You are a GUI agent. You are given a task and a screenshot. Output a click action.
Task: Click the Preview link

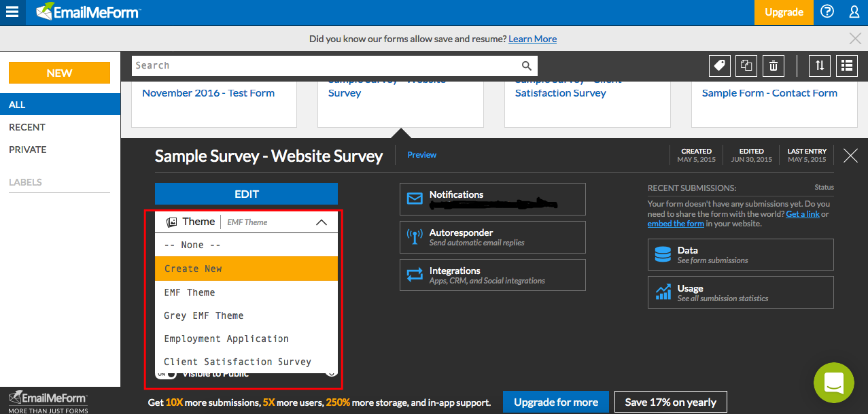tap(422, 155)
